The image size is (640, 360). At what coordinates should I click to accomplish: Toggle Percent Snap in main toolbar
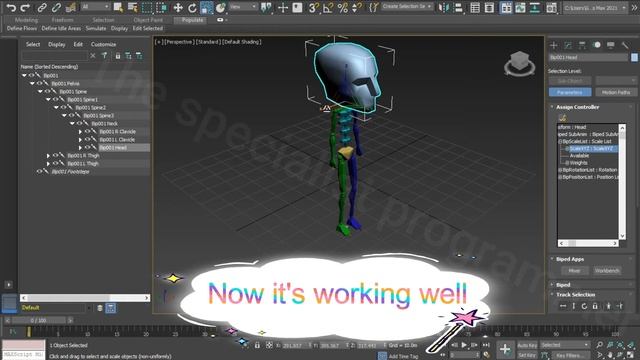[x=342, y=7]
